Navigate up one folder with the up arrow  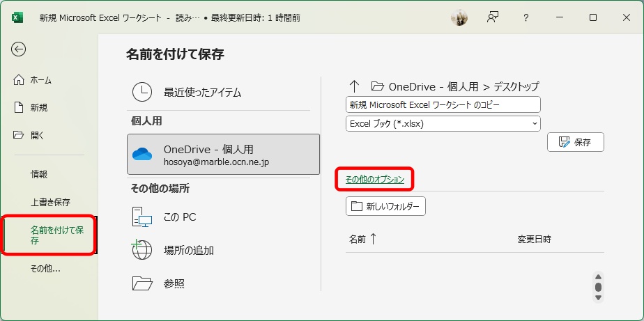pos(354,86)
